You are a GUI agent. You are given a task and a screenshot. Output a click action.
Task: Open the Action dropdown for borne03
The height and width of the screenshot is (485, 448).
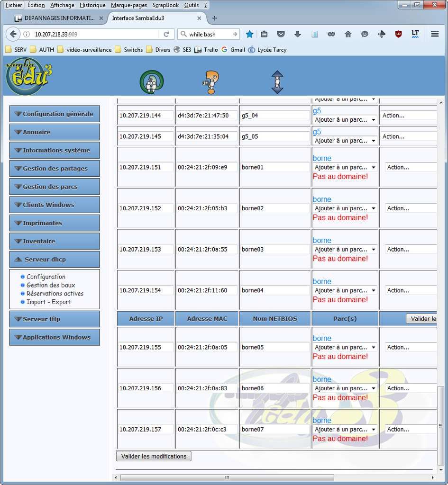(x=411, y=249)
